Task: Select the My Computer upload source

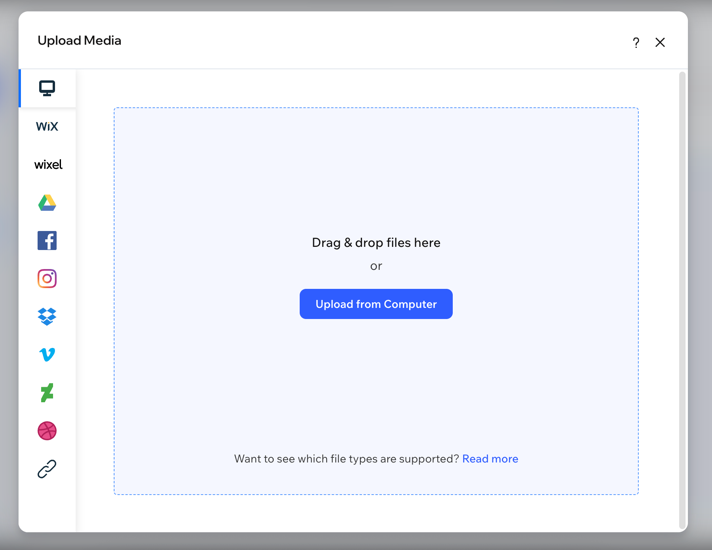Action: pyautogui.click(x=47, y=88)
